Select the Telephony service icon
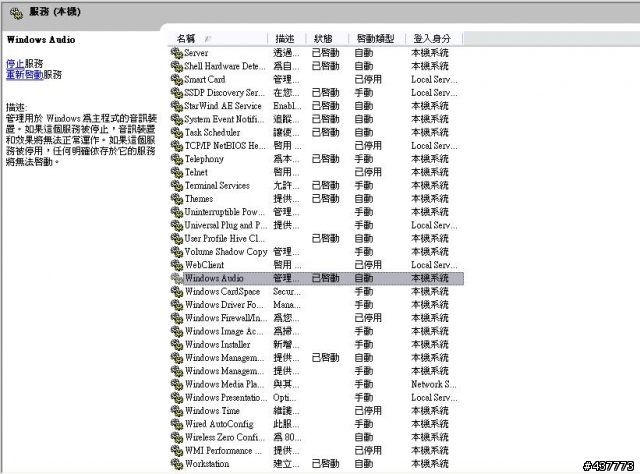 (176, 159)
